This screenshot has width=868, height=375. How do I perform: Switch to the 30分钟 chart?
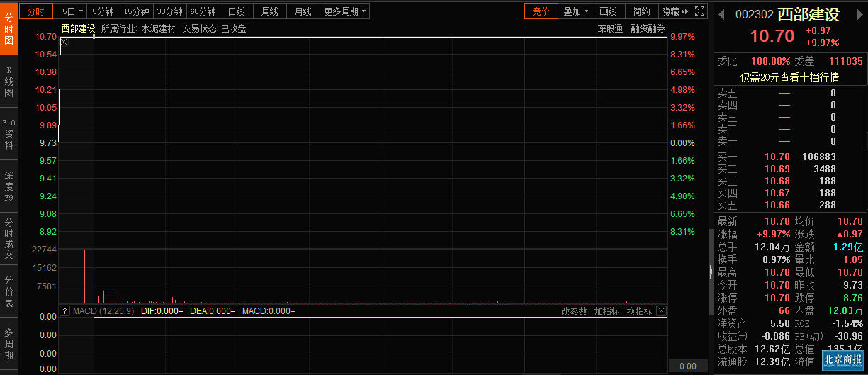tap(169, 11)
